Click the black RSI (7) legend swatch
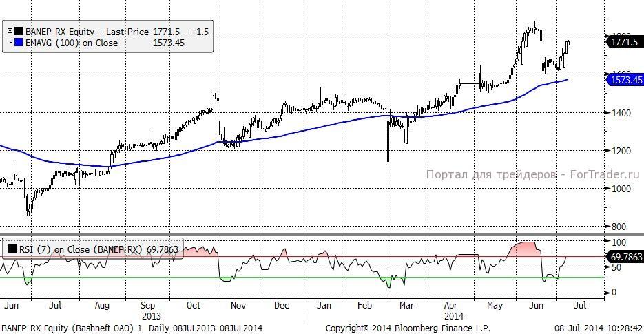The width and height of the screenshot is (644, 334). (x=12, y=249)
